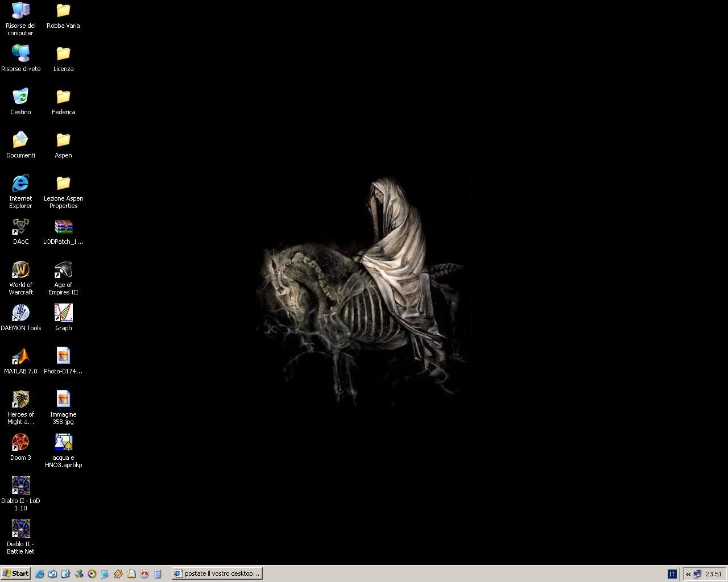Select the Risorse di rete icon

tap(20, 59)
